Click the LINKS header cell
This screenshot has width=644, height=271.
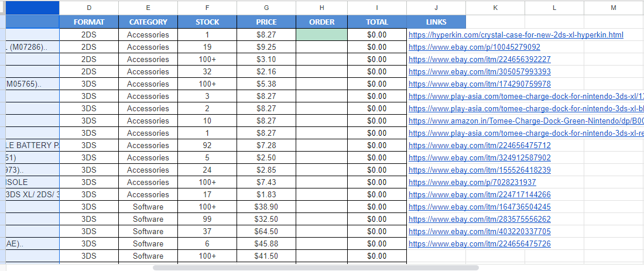tap(436, 22)
